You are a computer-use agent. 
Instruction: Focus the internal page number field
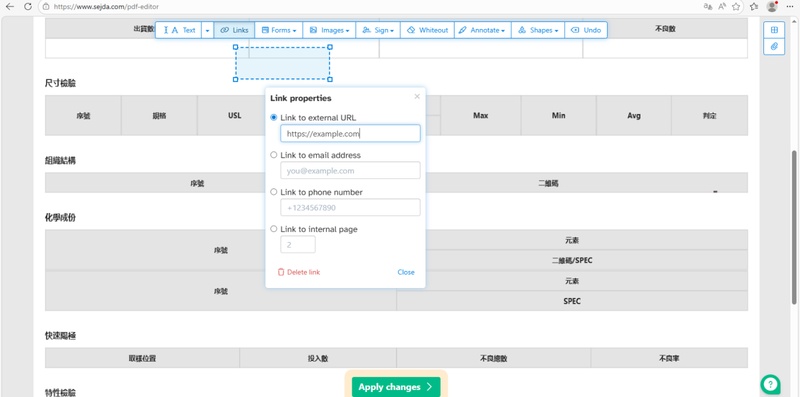[x=298, y=244]
